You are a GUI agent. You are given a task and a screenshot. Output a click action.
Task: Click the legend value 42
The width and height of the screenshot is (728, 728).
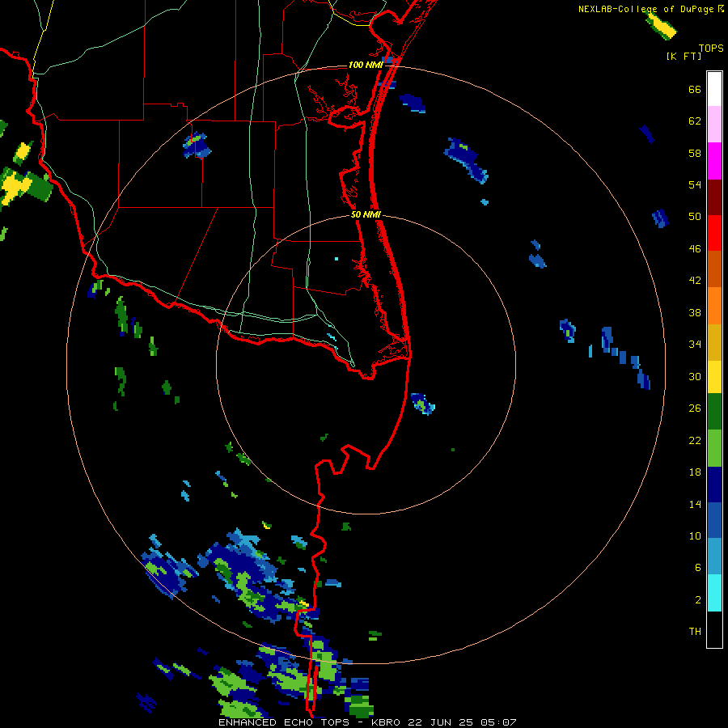coord(695,281)
